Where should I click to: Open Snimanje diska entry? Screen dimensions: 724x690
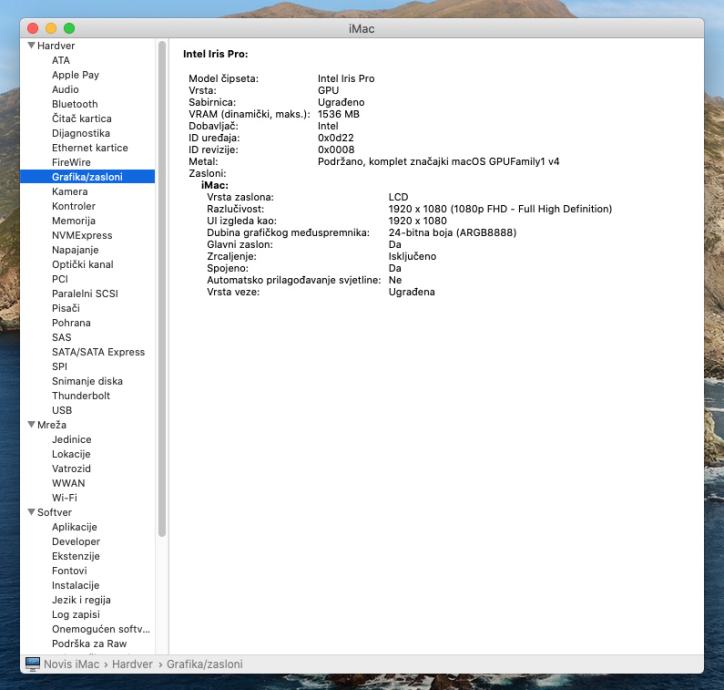[x=87, y=381]
